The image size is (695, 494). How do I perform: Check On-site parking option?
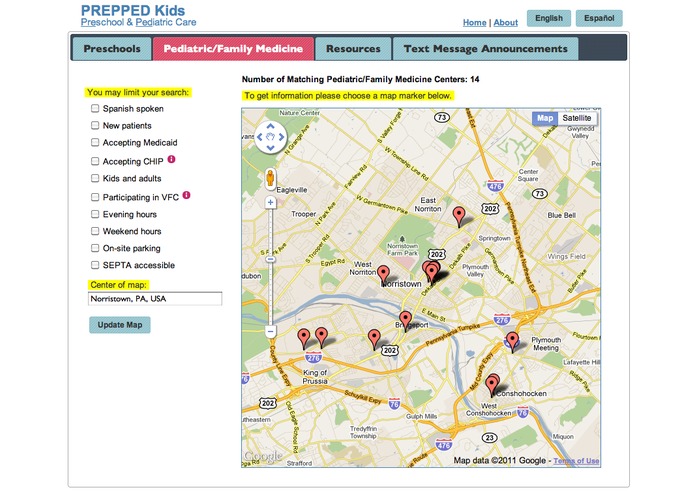(95, 248)
